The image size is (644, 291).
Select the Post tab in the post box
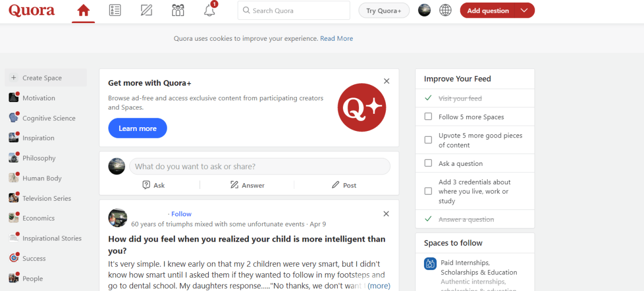coord(344,185)
